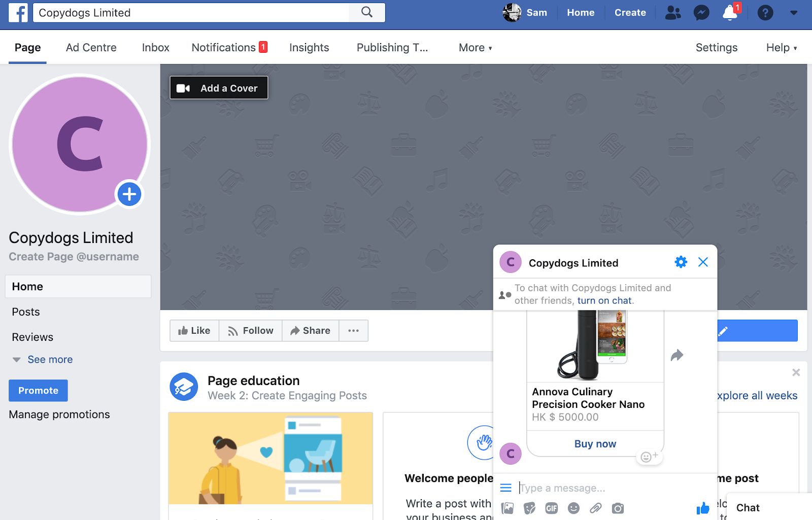Open the emoji picker in chat
812x520 pixels.
(x=573, y=508)
